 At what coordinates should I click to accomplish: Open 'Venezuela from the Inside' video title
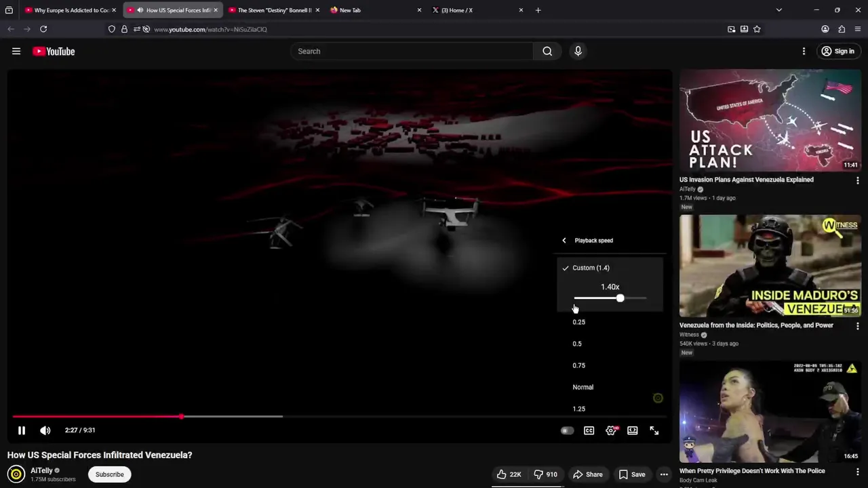coord(756,325)
